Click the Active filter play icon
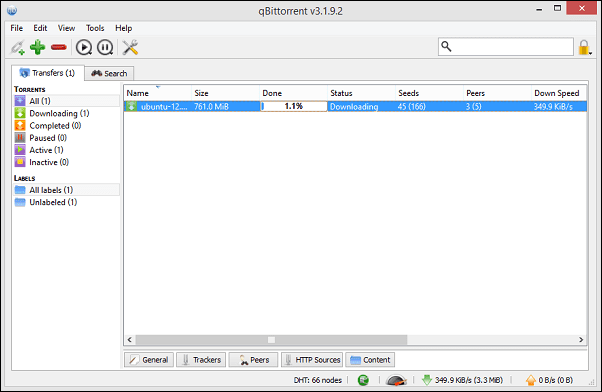This screenshot has height=392, width=602. [20, 150]
